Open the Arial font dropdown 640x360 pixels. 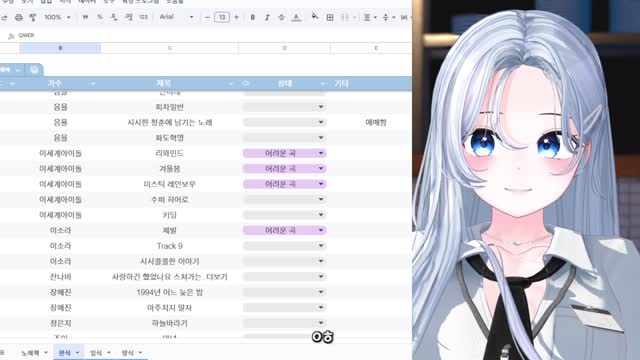tap(176, 17)
